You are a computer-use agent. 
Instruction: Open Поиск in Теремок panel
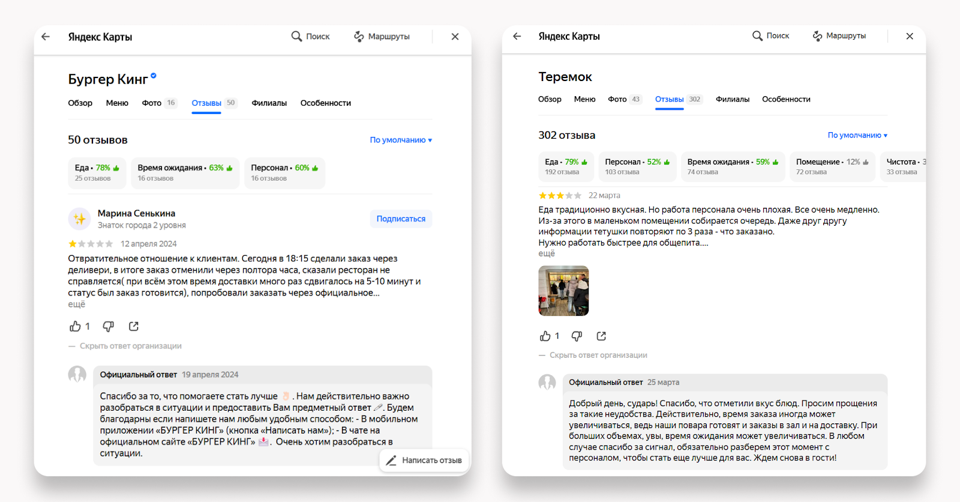pos(771,36)
